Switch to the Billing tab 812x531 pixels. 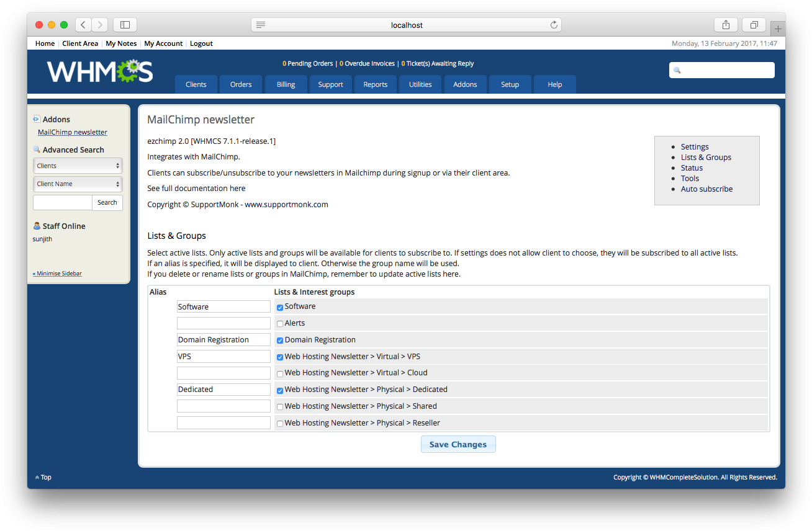(x=286, y=84)
